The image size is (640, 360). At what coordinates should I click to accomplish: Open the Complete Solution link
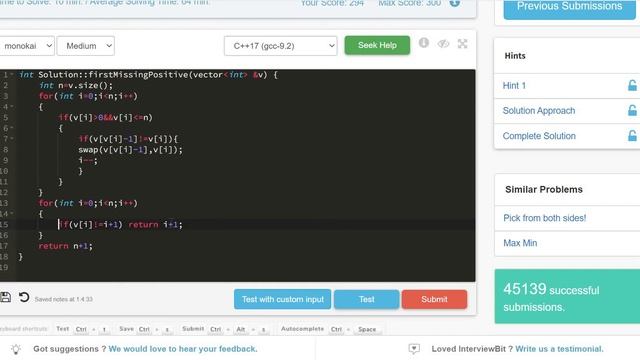(x=539, y=136)
